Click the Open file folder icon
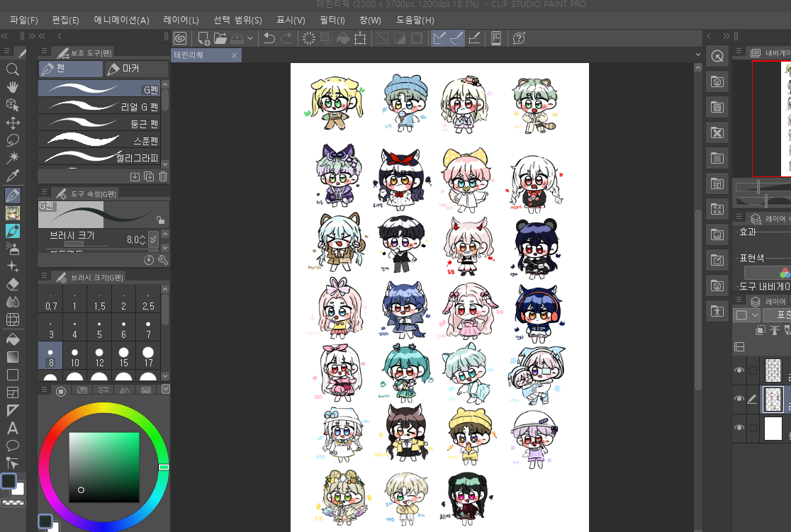Screen dimensions: 791x532 point(220,38)
